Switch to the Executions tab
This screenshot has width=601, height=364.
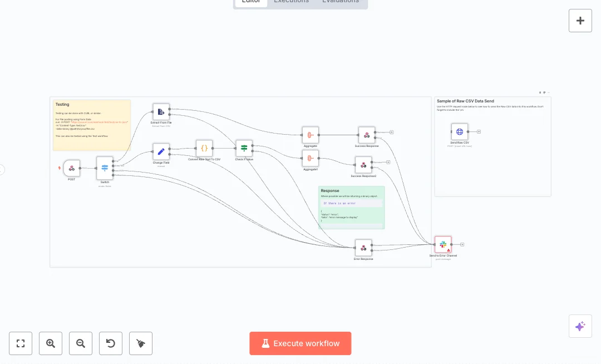291,2
